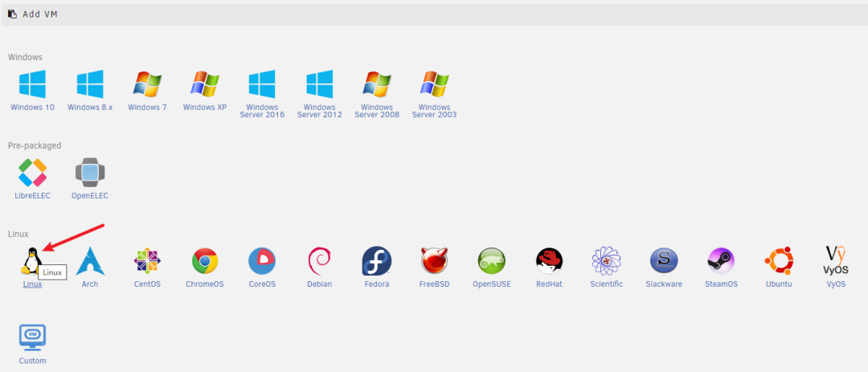
Task: Pick the Custom VM monitor icon
Action: tap(32, 337)
